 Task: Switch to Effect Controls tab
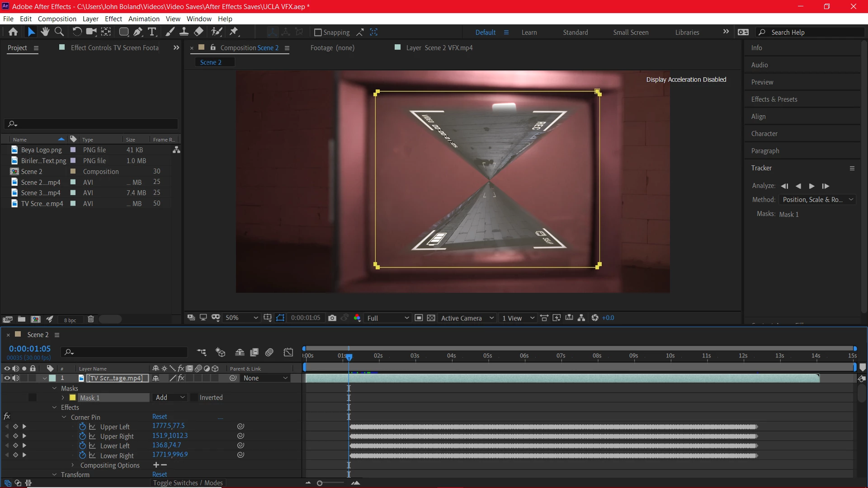pyautogui.click(x=114, y=48)
